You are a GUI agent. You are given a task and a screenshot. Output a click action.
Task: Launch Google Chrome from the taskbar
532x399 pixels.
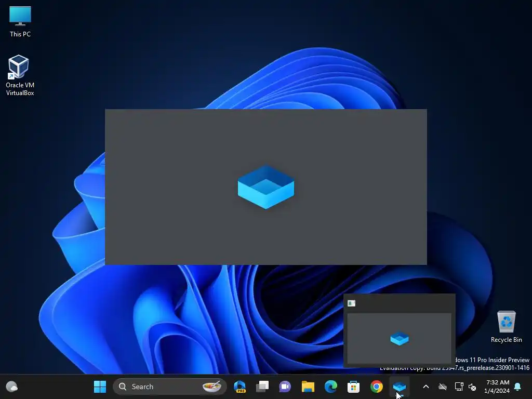[376, 387]
